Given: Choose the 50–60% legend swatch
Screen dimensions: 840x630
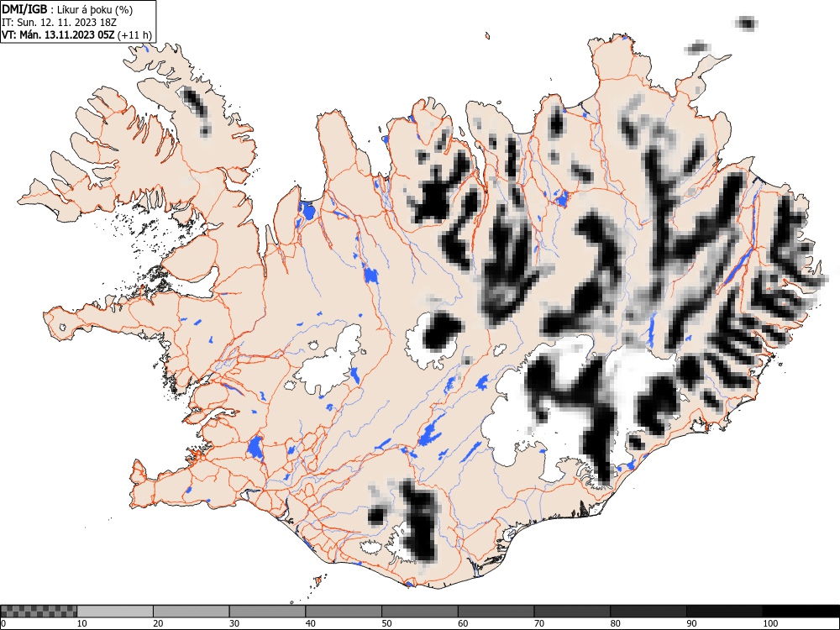Looking at the screenshot, I should pos(420,612).
